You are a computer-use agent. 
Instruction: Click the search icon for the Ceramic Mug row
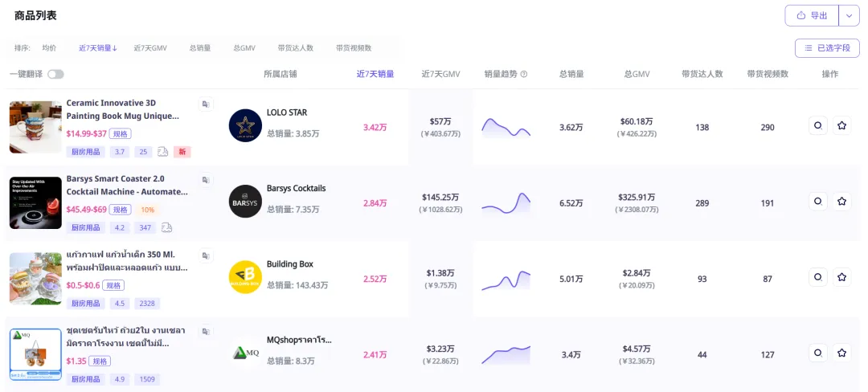(817, 126)
